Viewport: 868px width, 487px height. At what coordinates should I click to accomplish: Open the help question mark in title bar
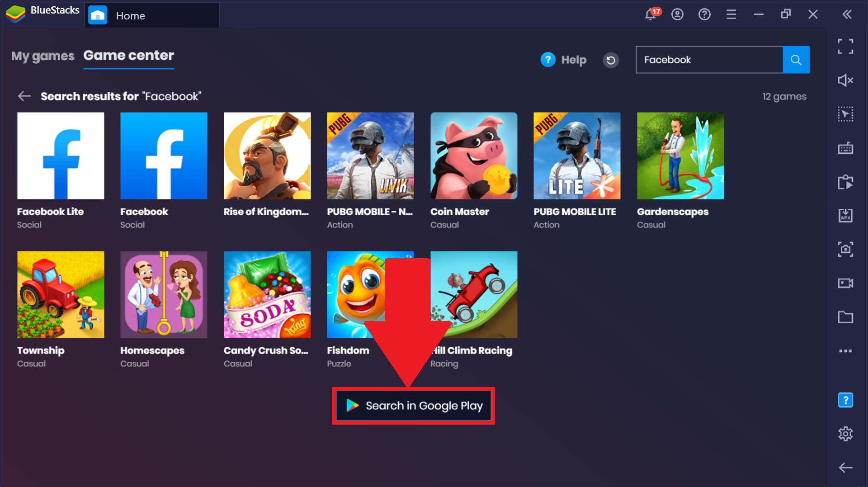click(x=704, y=14)
